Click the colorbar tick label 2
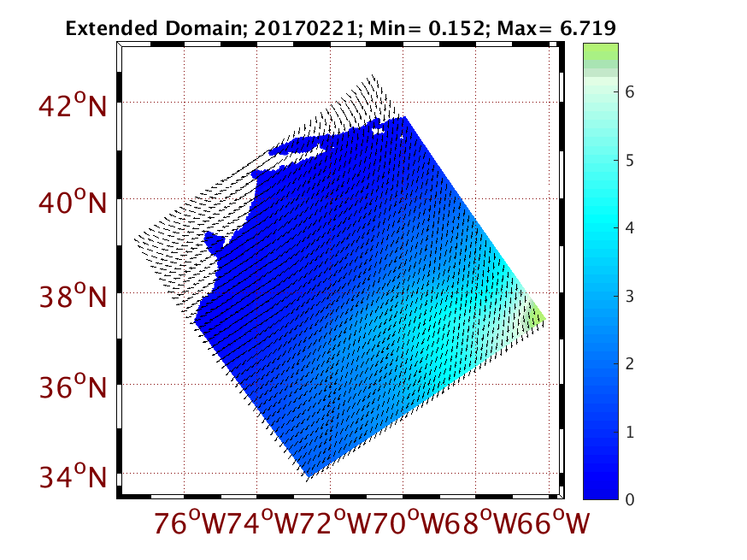The height and width of the screenshot is (560, 747). 629,364
